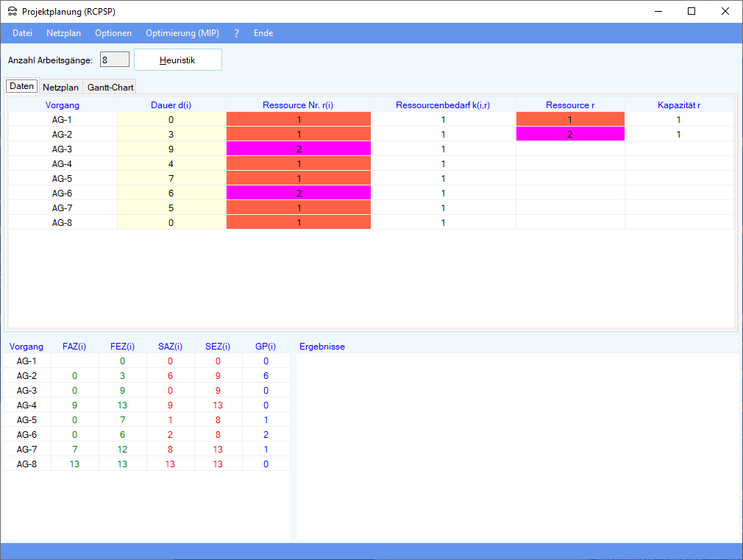Open the Optimierung (MIP) menu
Image resolution: width=743 pixels, height=560 pixels.
click(x=182, y=33)
